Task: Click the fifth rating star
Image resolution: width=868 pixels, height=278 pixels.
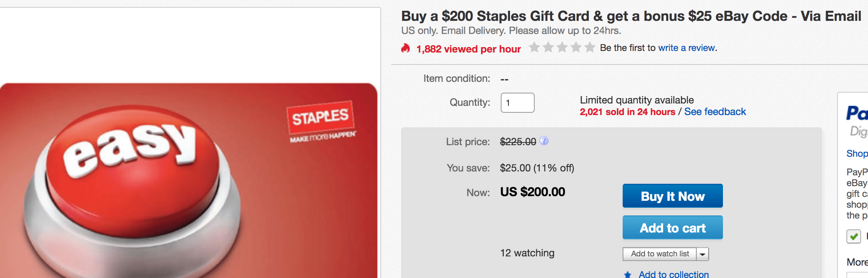Action: click(589, 47)
